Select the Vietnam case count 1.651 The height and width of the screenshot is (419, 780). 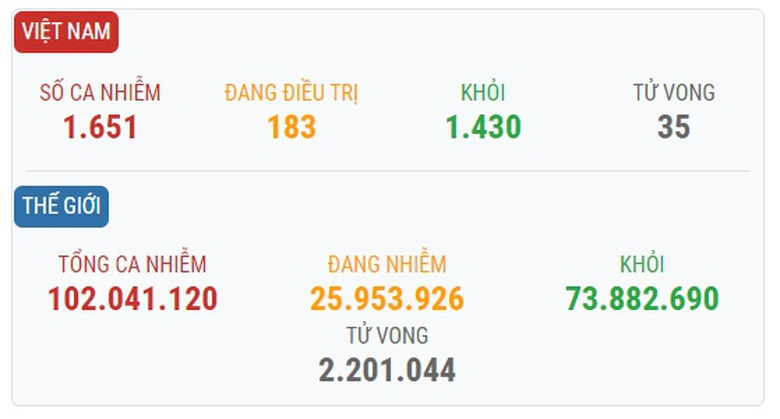[100, 127]
